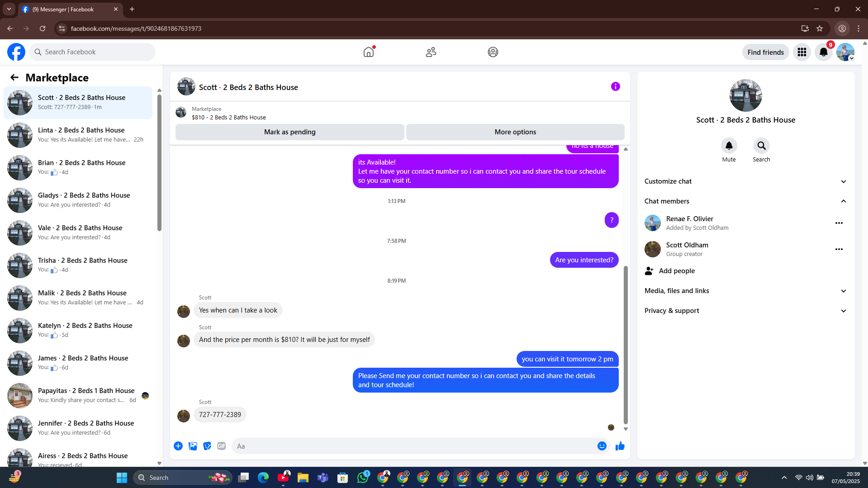This screenshot has height=488, width=868.
Task: Open Papayitas 2 Beds 1 Bath conversation
Action: [78, 395]
